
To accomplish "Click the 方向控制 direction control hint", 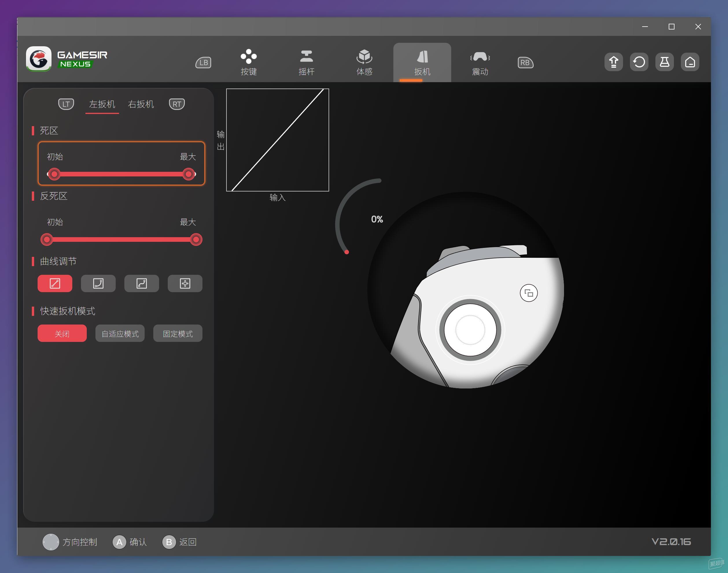I will 70,542.
